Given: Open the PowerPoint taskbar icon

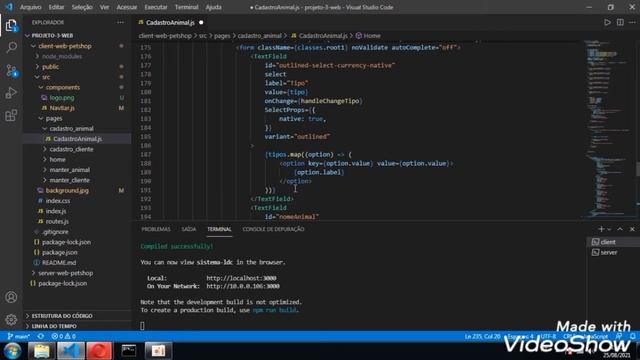Looking at the screenshot, I should [x=158, y=351].
